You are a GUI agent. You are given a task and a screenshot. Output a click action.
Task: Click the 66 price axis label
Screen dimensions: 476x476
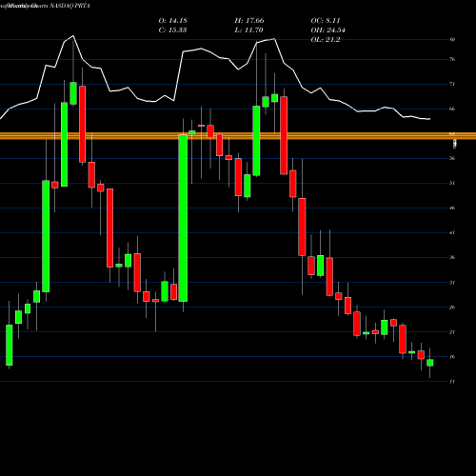(x=452, y=109)
